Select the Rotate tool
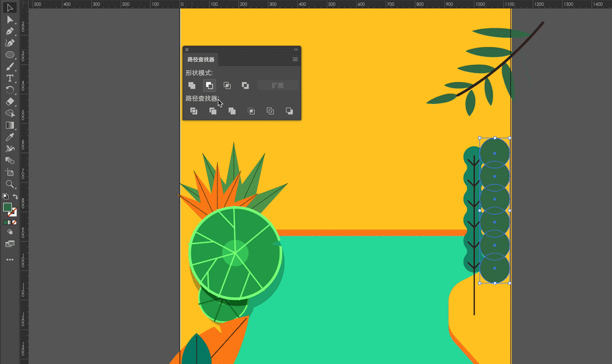The image size is (612, 364). pos(10,90)
